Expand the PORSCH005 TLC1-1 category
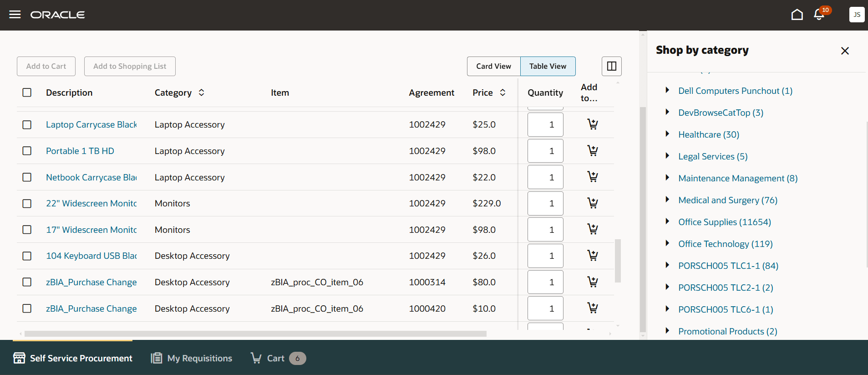The width and height of the screenshot is (868, 375). (667, 265)
